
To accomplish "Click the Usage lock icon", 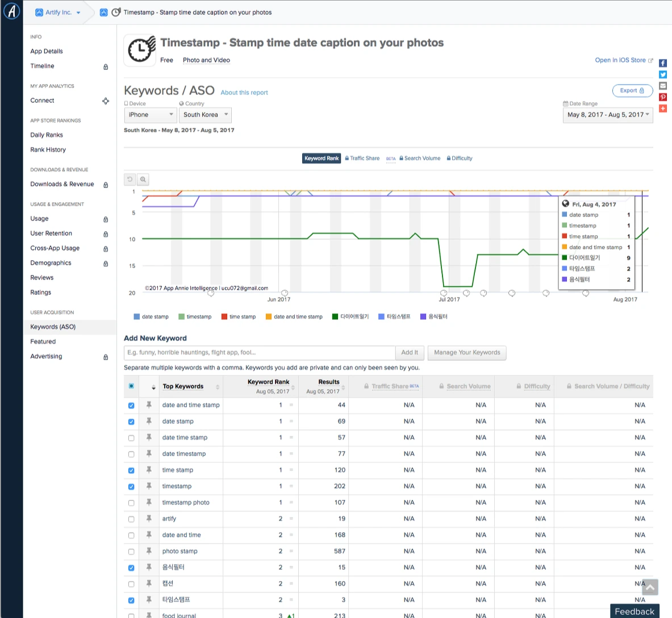I will [x=106, y=219].
